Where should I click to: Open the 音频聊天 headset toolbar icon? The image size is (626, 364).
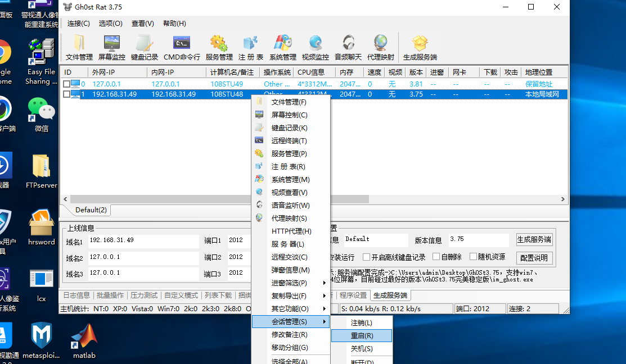pyautogui.click(x=348, y=47)
